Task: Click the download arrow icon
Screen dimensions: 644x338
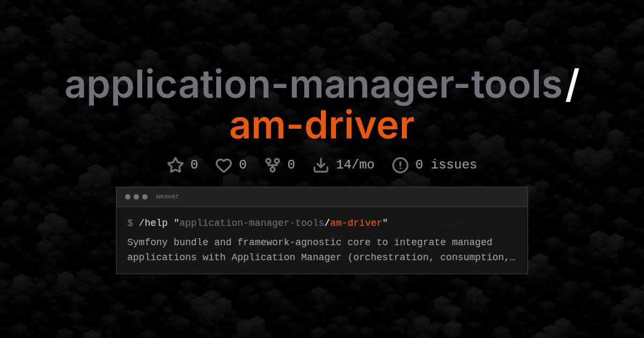Action: (x=321, y=165)
